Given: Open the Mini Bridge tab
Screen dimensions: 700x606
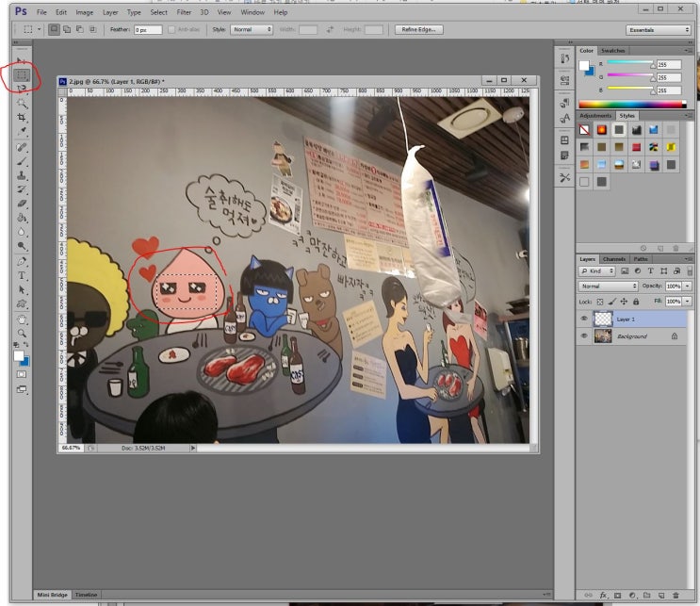Looking at the screenshot, I should [x=52, y=595].
